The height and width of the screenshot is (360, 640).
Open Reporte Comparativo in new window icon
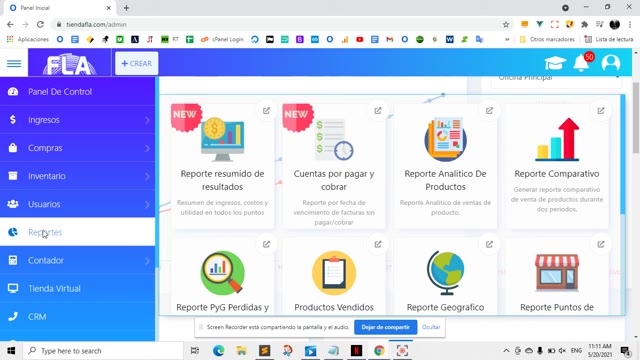tap(601, 111)
